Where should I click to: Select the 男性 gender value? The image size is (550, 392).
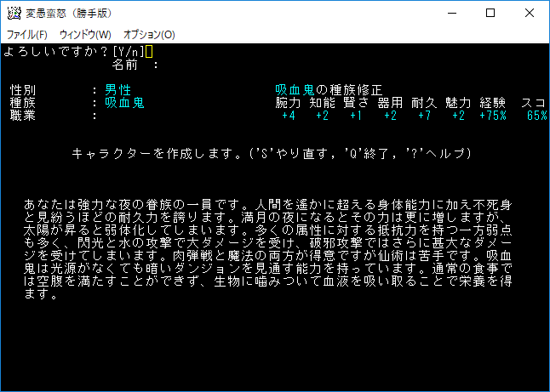(x=118, y=90)
